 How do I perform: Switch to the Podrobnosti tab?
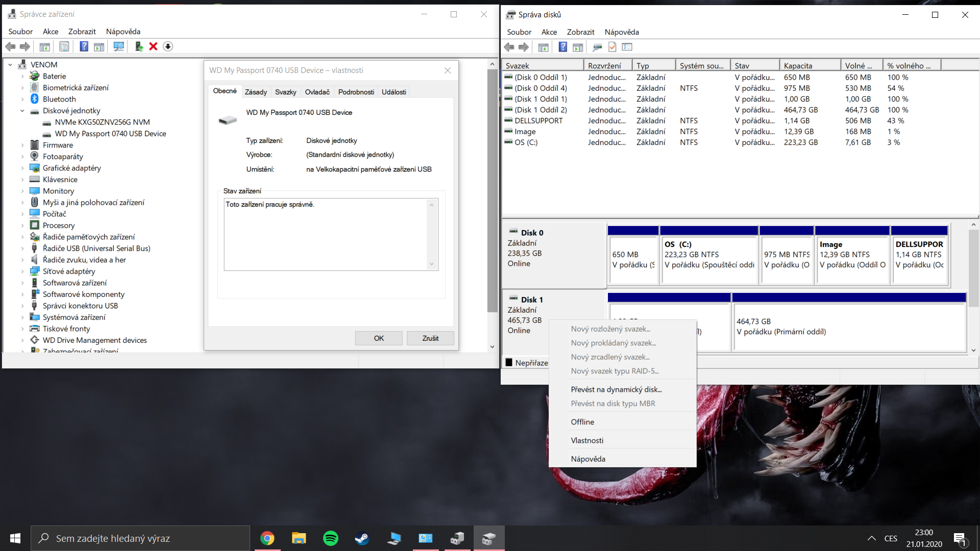[x=356, y=92]
